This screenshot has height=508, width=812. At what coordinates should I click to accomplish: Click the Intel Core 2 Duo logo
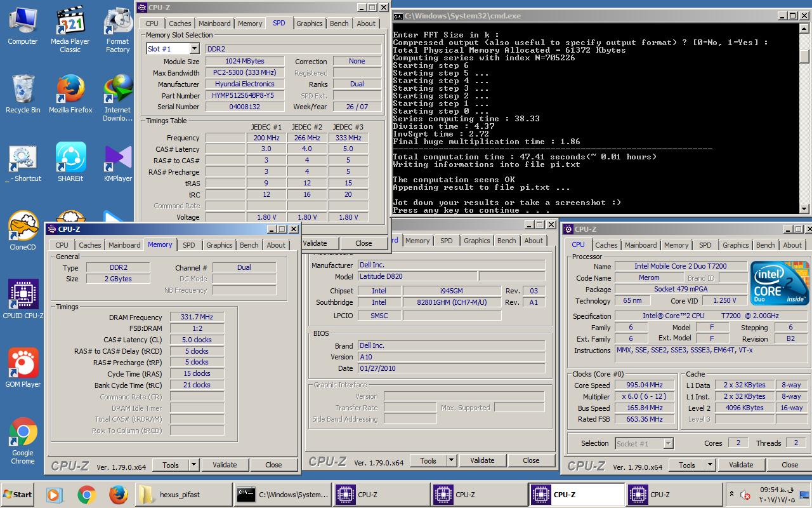[x=779, y=283]
